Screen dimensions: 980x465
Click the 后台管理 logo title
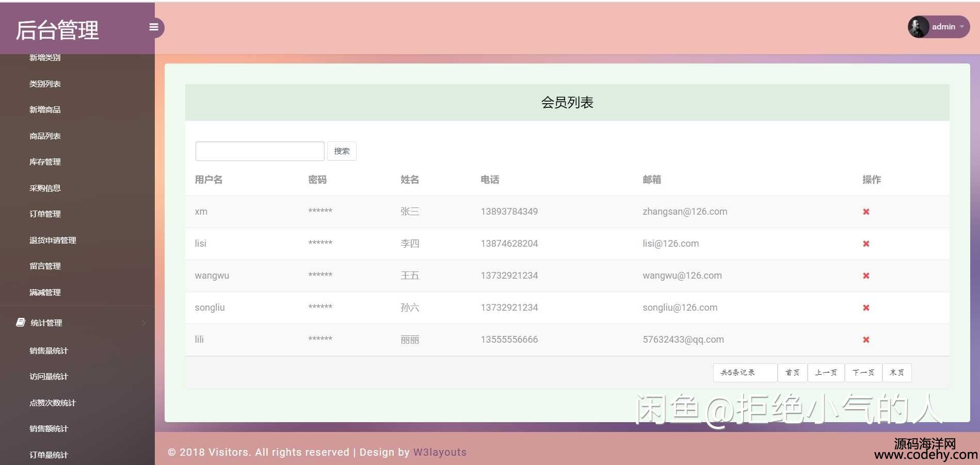57,30
